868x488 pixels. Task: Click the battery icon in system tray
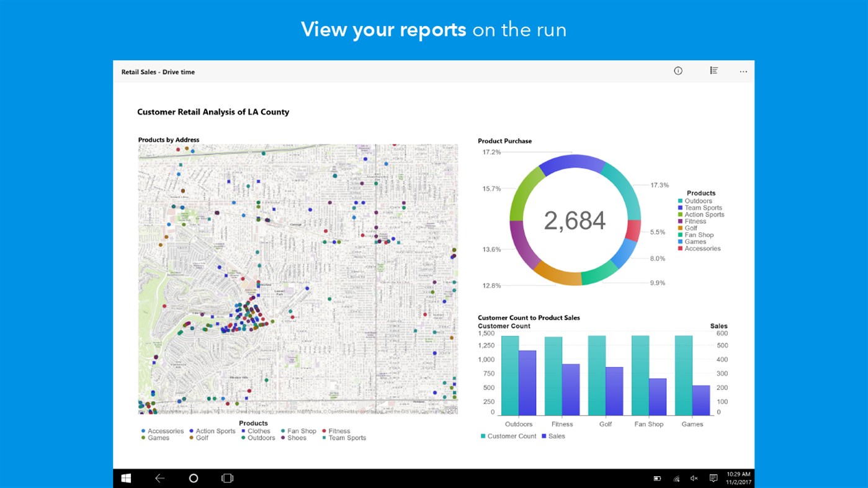point(656,477)
